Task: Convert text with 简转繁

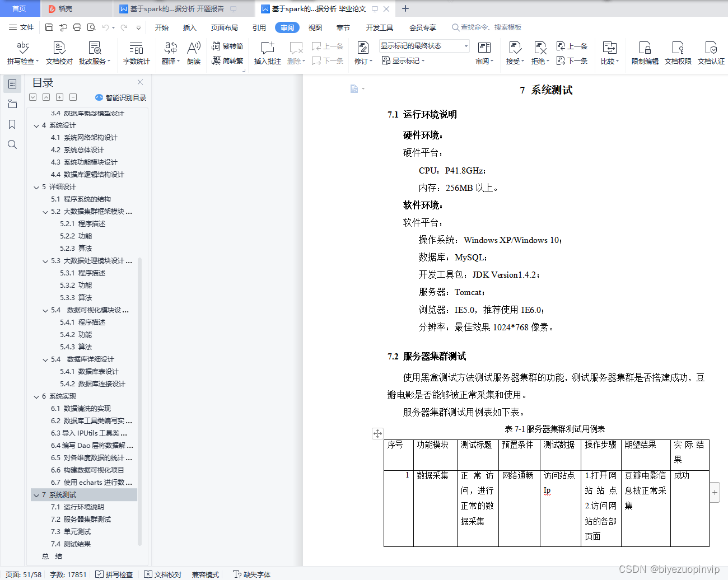Action: coord(227,60)
